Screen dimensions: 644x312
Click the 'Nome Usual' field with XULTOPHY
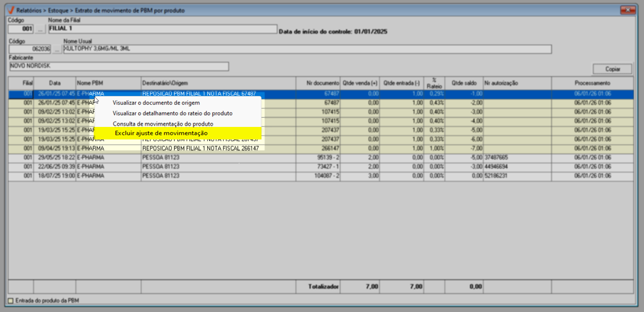point(307,50)
